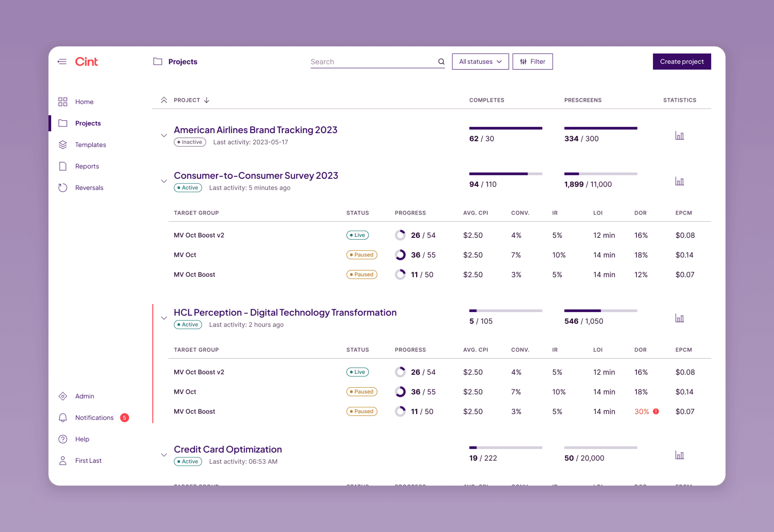Image resolution: width=774 pixels, height=532 pixels.
Task: Click Active badge on Credit Card Optimization
Action: (188, 462)
